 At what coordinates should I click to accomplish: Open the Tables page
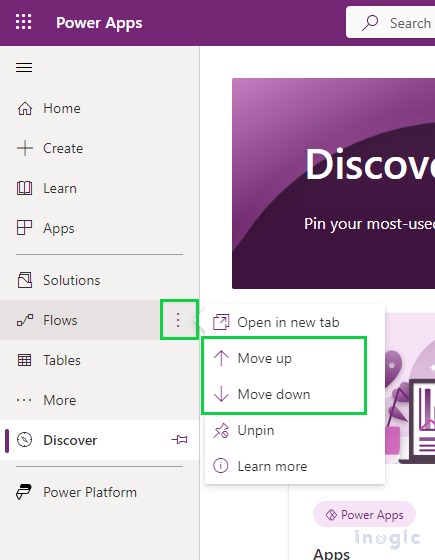pyautogui.click(x=100, y=360)
